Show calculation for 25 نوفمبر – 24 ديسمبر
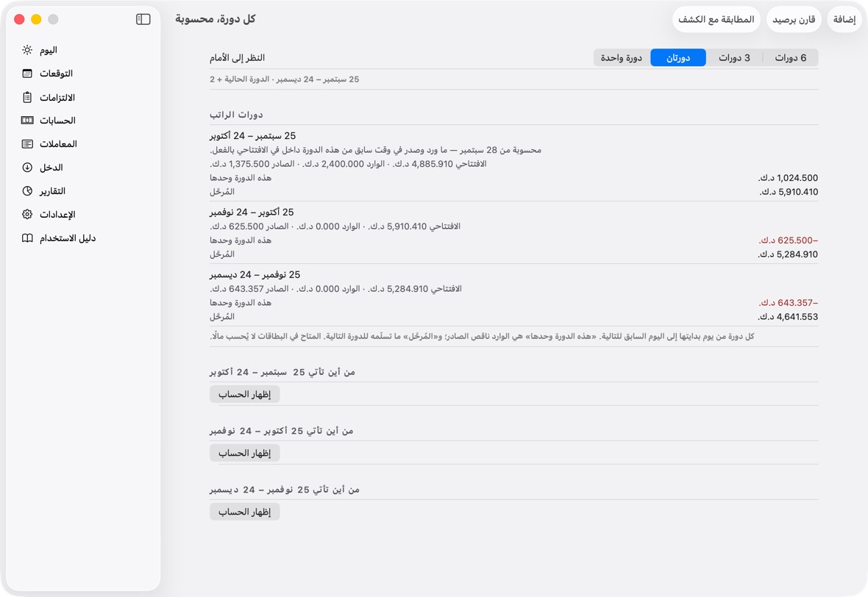The height and width of the screenshot is (597, 868). pyautogui.click(x=245, y=512)
